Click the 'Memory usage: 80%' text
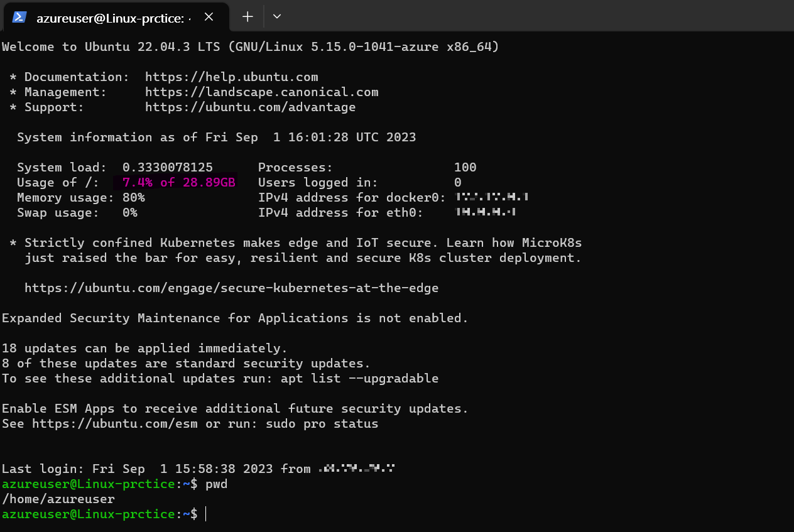The width and height of the screenshot is (794, 532). click(x=81, y=198)
